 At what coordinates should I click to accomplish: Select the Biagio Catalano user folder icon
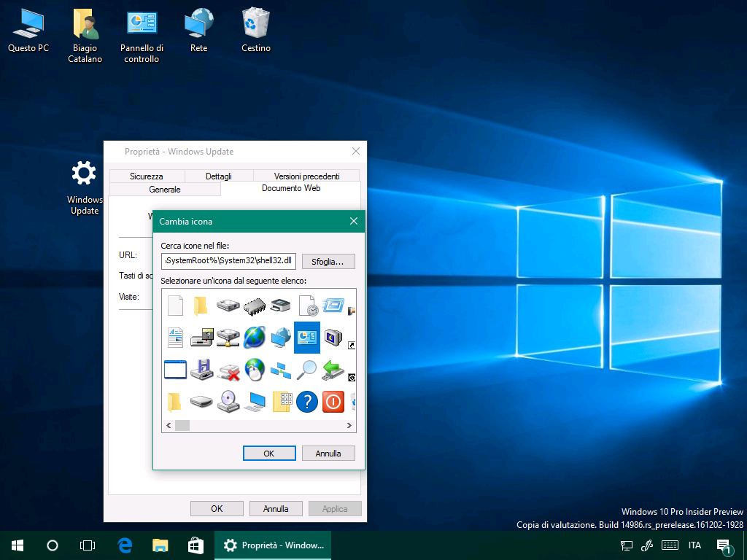click(x=85, y=36)
